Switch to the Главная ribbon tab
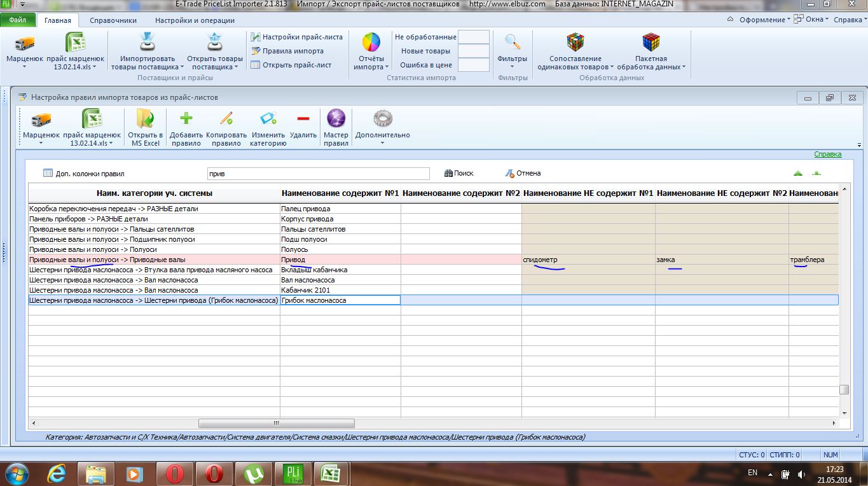Screen dimensions: 868x486 (x=58, y=20)
